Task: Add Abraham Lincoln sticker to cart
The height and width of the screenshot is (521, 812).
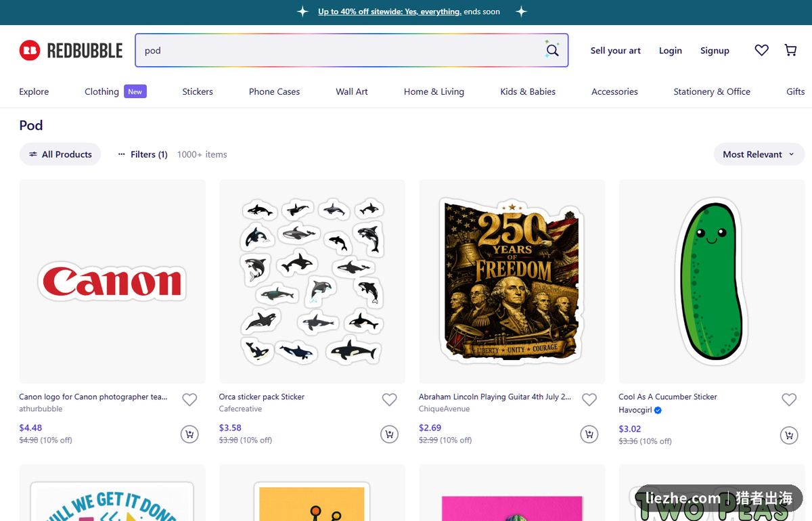Action: click(x=589, y=434)
